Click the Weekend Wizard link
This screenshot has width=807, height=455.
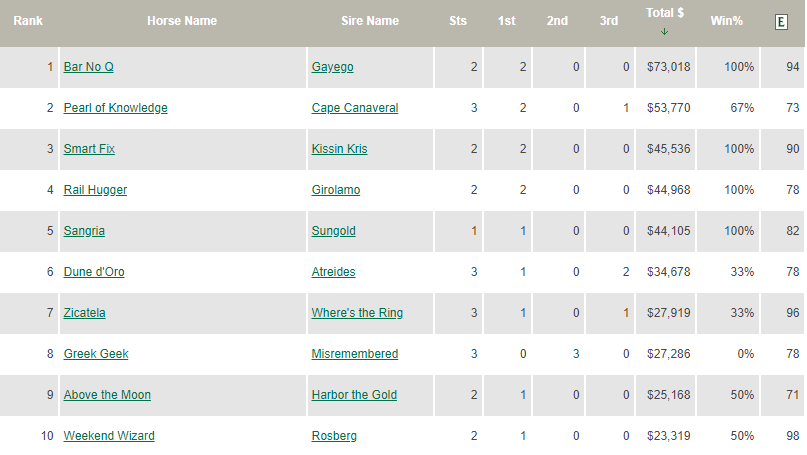click(x=109, y=436)
